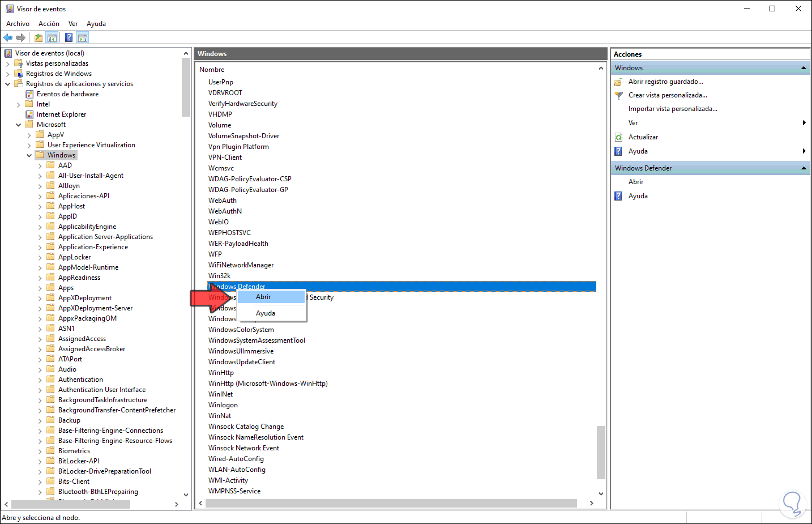Collapse the Windows actions section header arrow
Image resolution: width=812 pixels, height=524 pixels.
[804, 68]
